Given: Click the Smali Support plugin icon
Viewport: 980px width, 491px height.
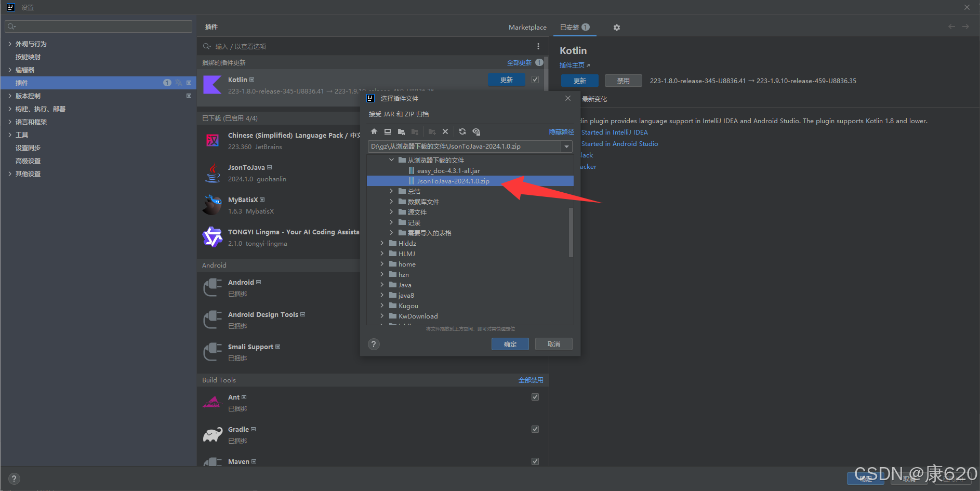Looking at the screenshot, I should click(212, 352).
